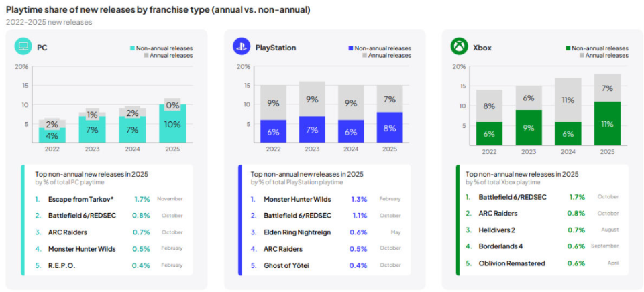Open Ghost of Yōtei in PlayStation list
644x292 pixels.
[288, 265]
